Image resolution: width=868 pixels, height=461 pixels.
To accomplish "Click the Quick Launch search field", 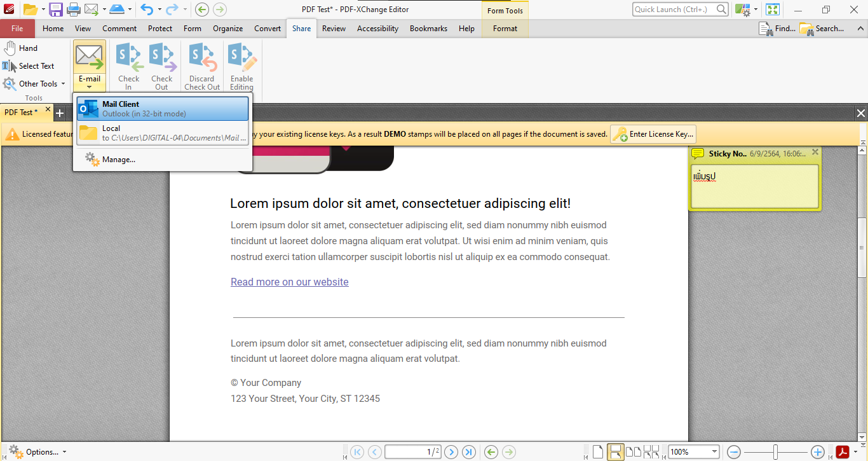I will click(681, 10).
